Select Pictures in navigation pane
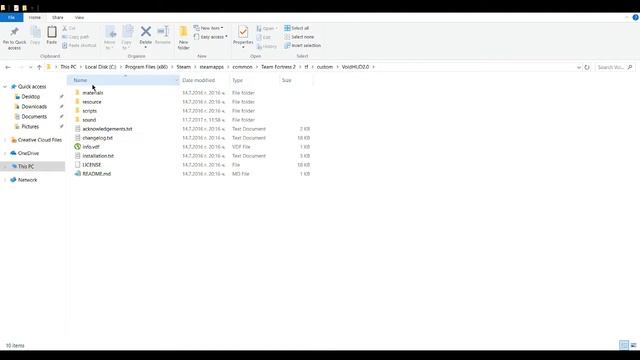The height and width of the screenshot is (360, 640). (30, 127)
